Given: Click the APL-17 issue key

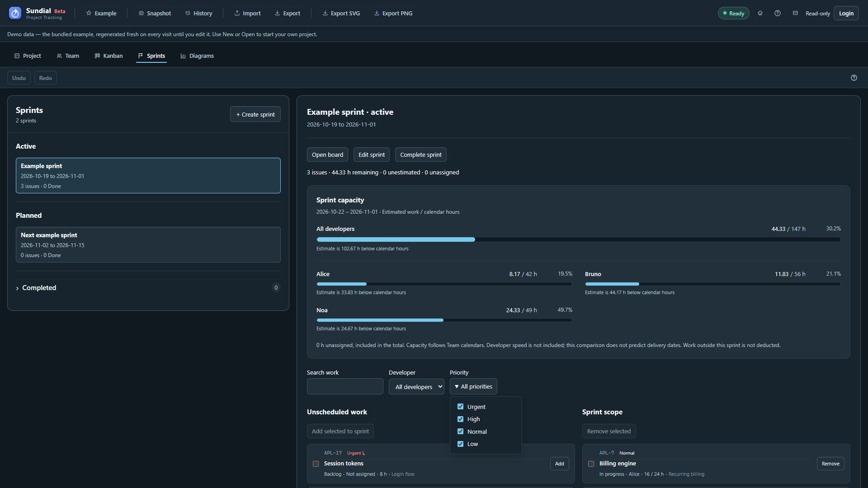Looking at the screenshot, I should click(x=333, y=453).
